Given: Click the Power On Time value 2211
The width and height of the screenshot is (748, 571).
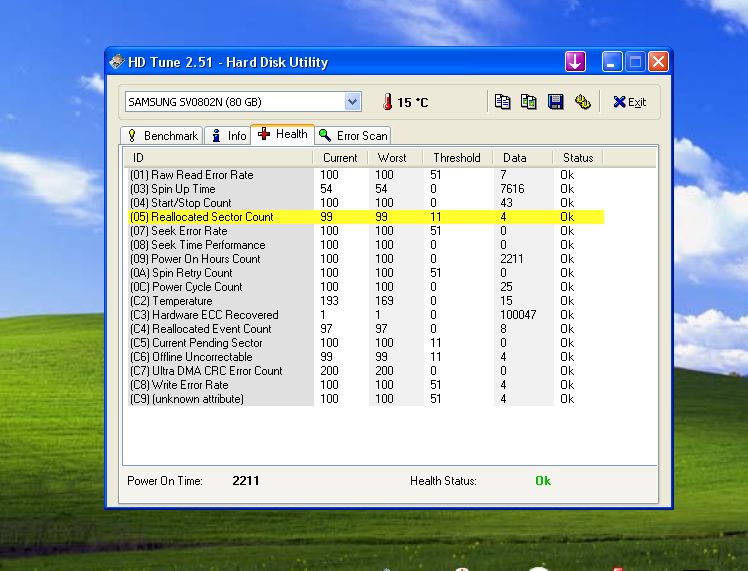Looking at the screenshot, I should 246,481.
